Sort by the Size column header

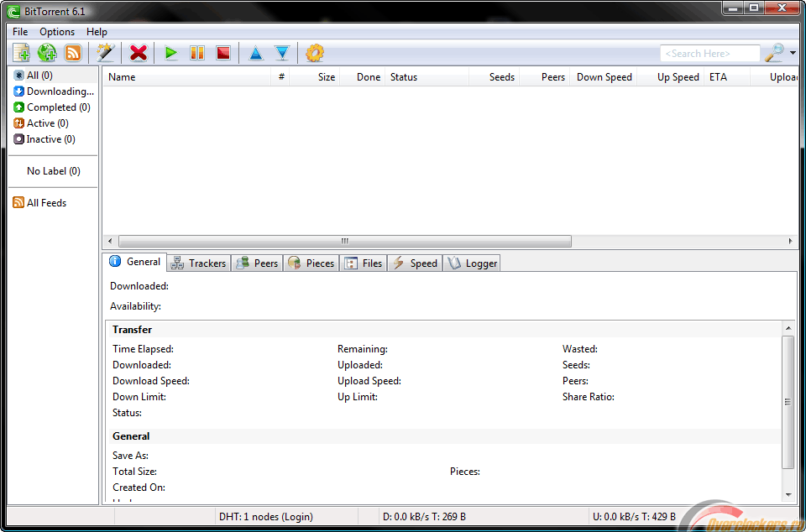pos(315,77)
